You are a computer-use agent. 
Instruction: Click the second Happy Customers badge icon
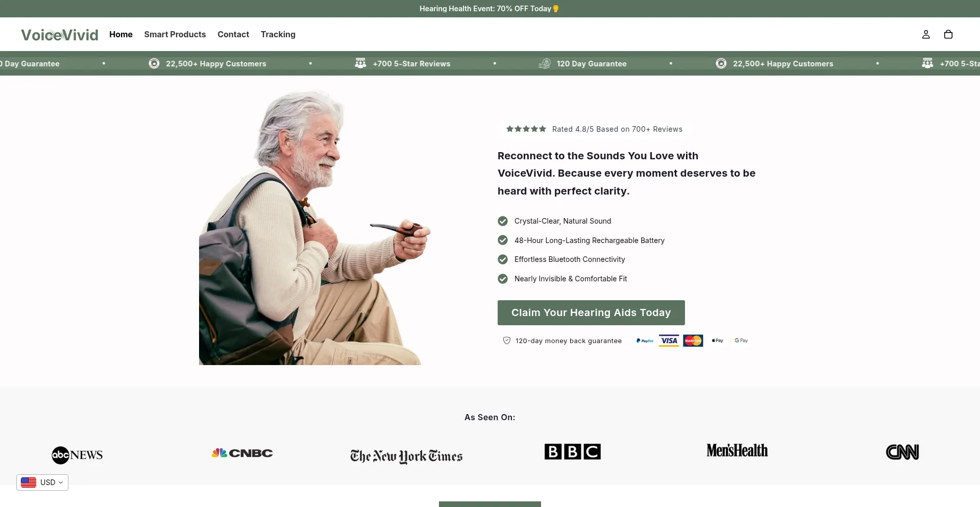[721, 63]
